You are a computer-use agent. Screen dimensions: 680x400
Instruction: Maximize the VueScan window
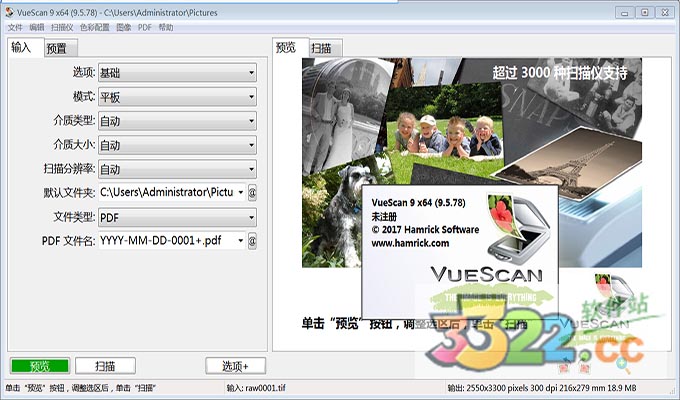click(645, 13)
